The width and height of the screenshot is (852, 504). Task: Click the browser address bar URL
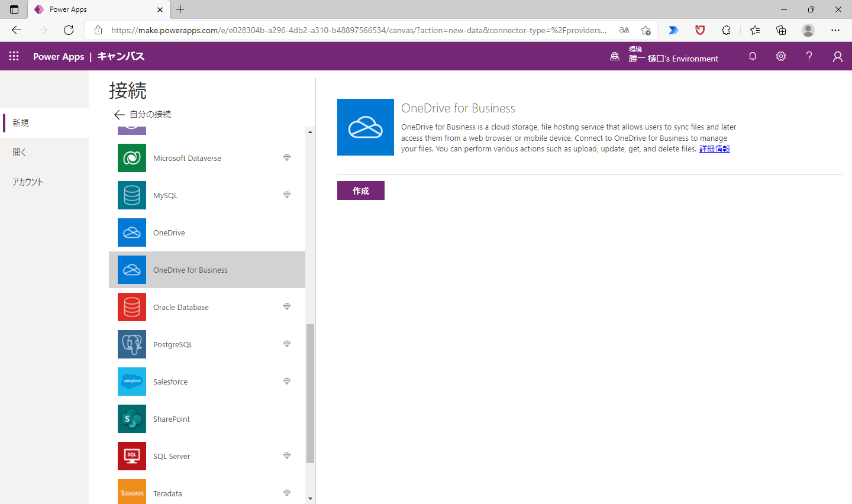[x=359, y=30]
